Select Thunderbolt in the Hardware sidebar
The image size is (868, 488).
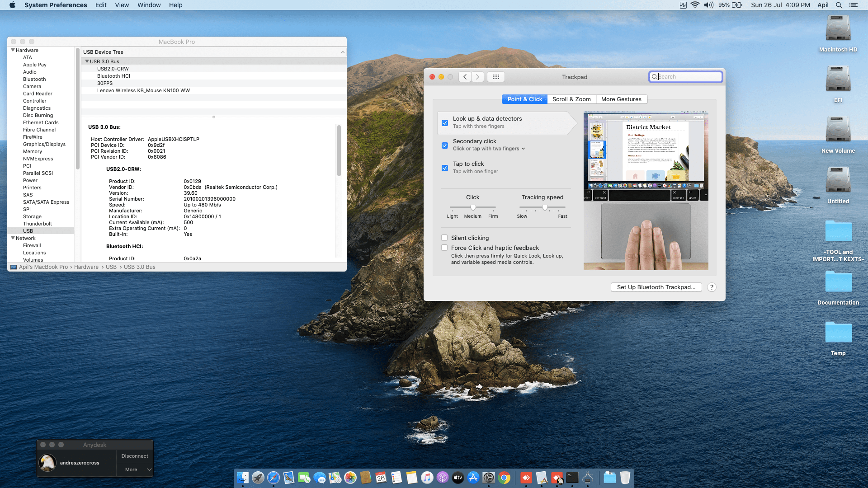[x=38, y=224]
